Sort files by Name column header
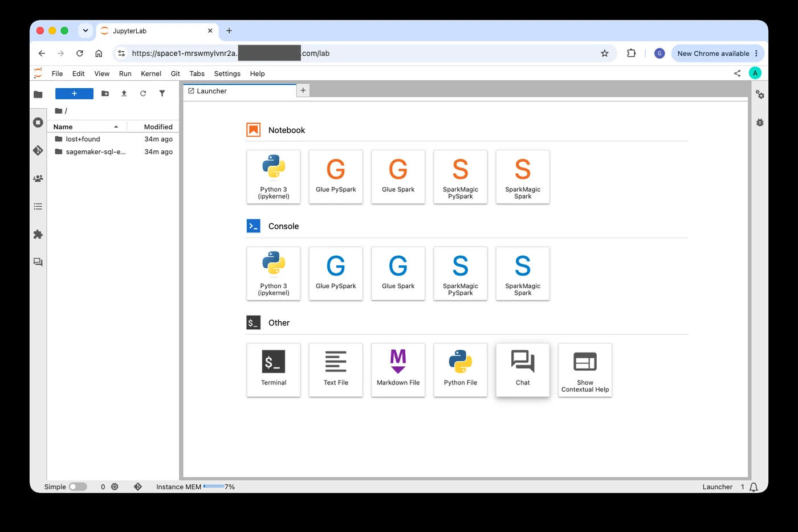 coord(87,126)
